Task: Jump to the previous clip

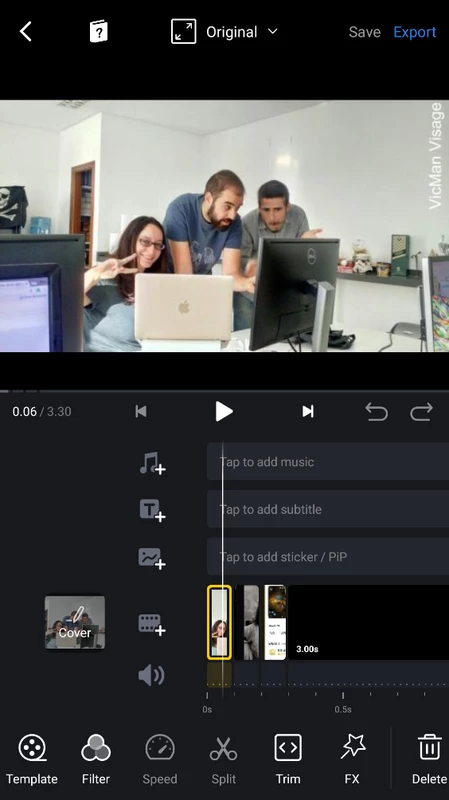Action: (141, 411)
